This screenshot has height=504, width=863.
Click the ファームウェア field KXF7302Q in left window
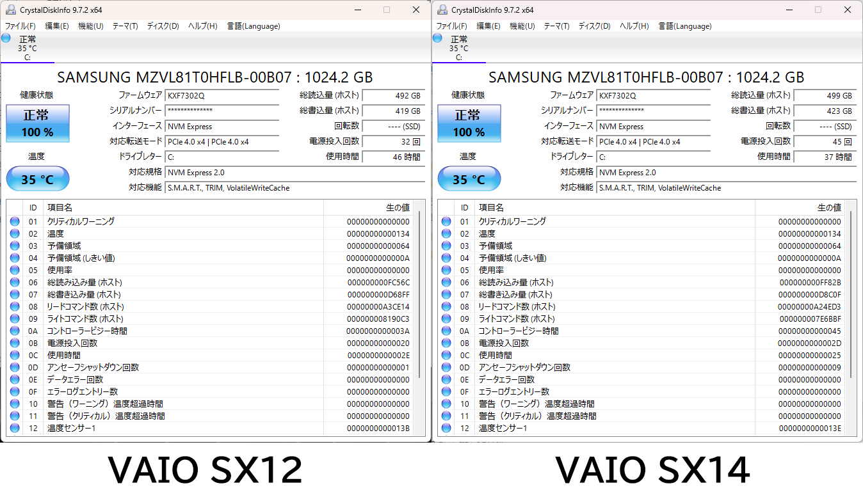click(x=222, y=95)
